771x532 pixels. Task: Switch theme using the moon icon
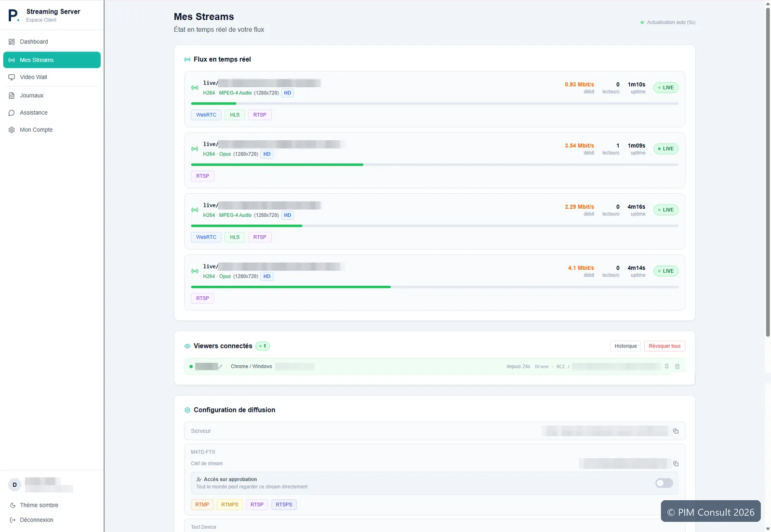(13, 505)
